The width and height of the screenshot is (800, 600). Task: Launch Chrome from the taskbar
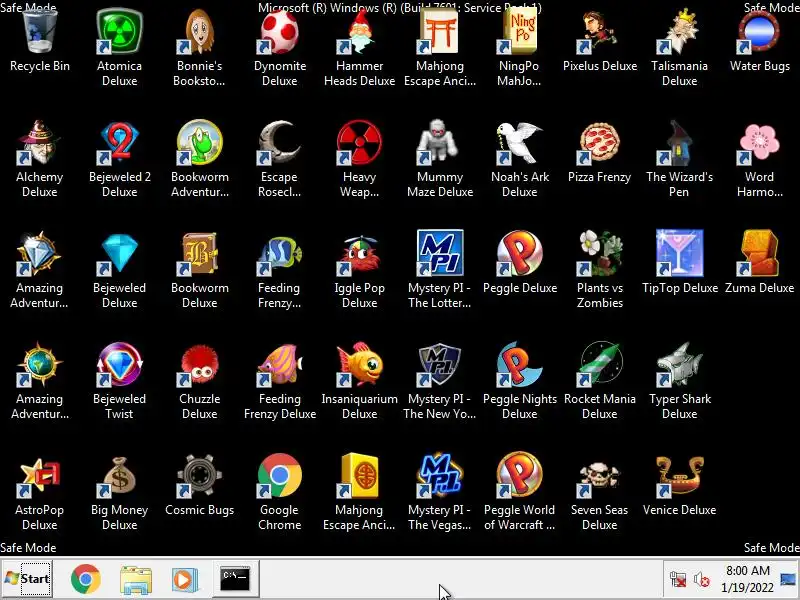click(x=85, y=579)
